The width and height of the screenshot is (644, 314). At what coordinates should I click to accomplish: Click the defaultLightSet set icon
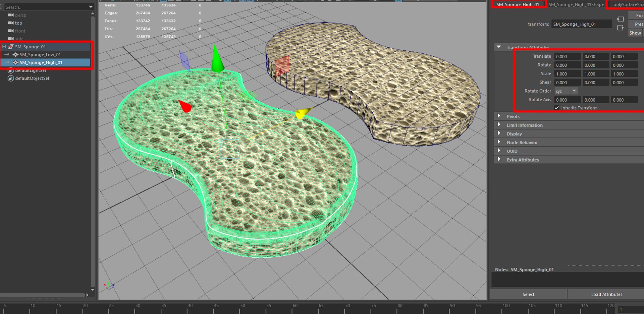(11, 70)
